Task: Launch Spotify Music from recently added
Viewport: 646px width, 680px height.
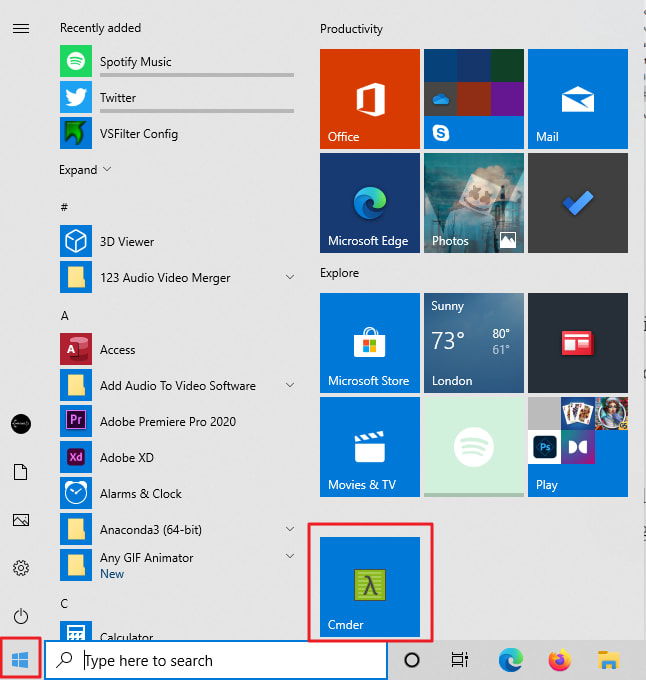Action: (177, 61)
